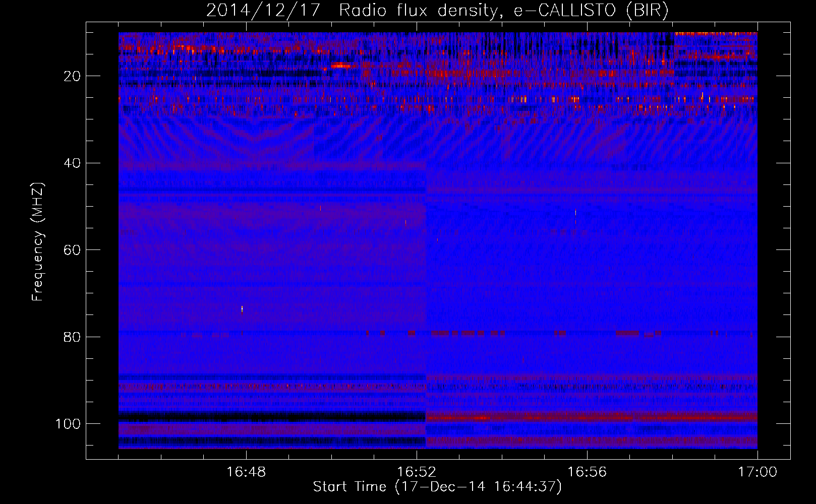816x504 pixels.
Task: Click the '60' frequency tick label
Action: pyautogui.click(x=73, y=250)
